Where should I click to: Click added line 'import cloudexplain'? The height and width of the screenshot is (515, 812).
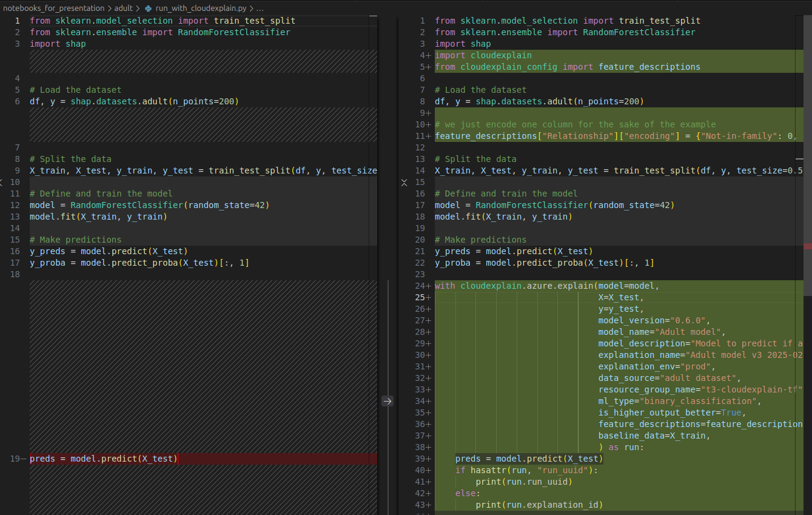pos(483,55)
